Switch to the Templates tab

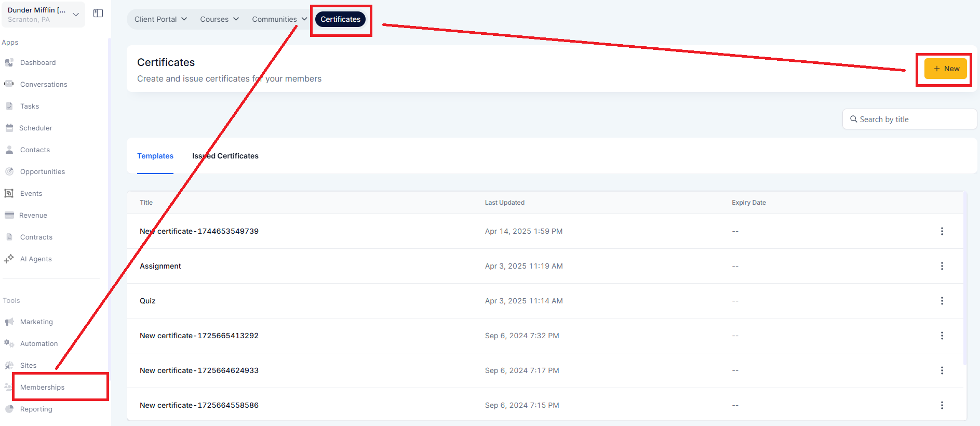point(155,156)
